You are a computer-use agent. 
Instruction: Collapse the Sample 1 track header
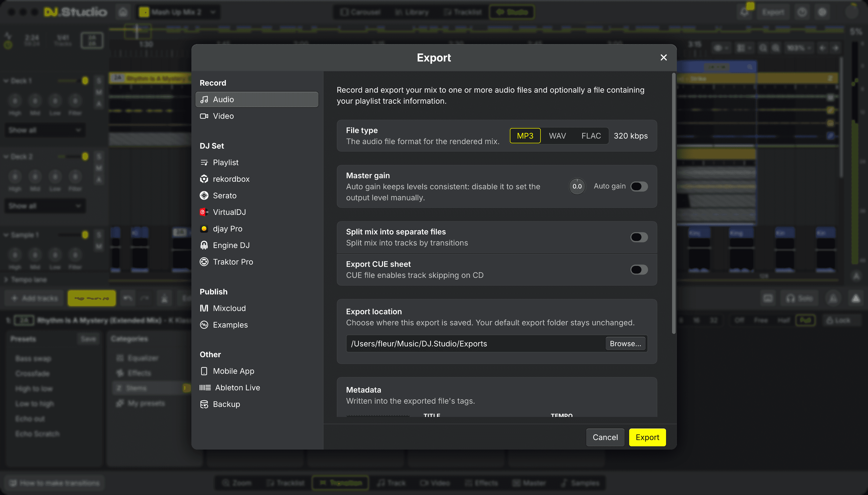click(x=6, y=235)
